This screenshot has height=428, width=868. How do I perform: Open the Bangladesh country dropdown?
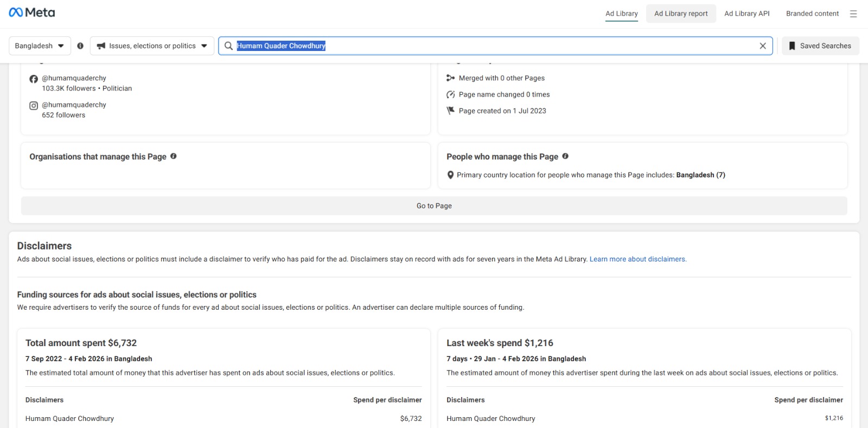click(x=40, y=46)
